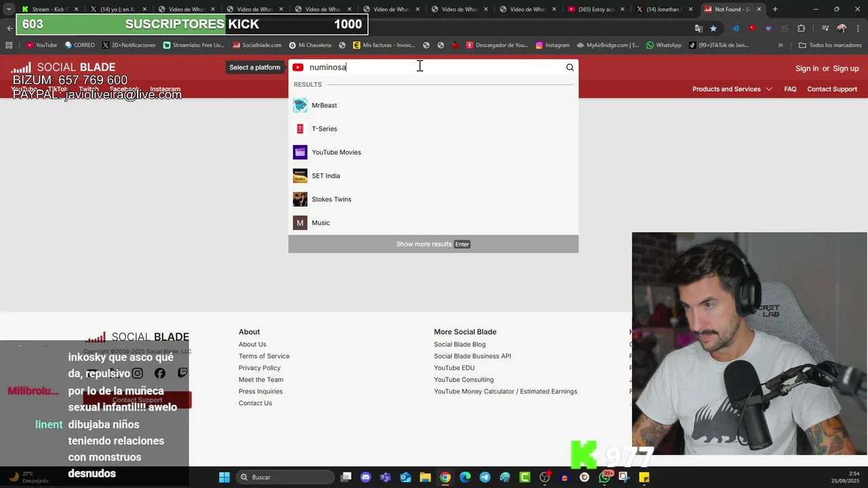Select the T-Series search result
868x488 pixels.
point(433,129)
